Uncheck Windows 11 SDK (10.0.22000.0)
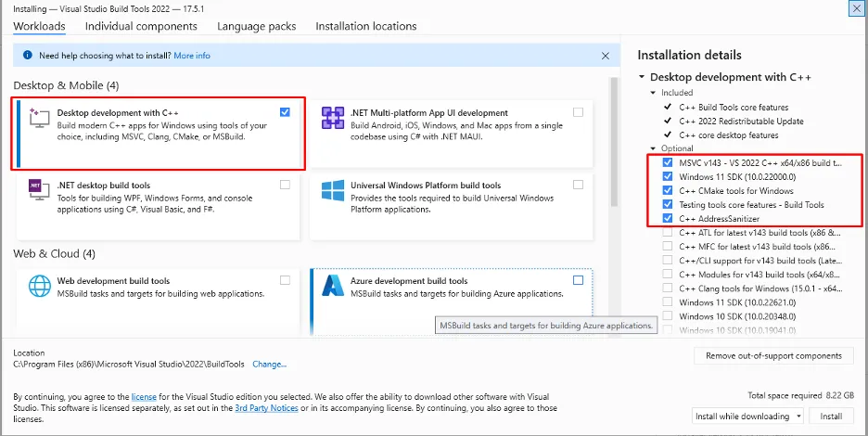868x436 pixels. point(668,177)
